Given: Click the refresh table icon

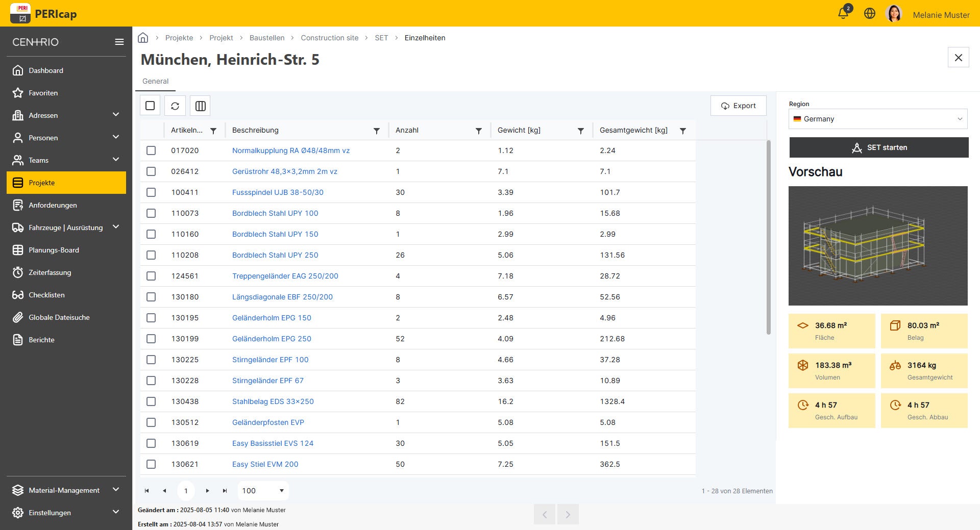Looking at the screenshot, I should click(x=175, y=106).
